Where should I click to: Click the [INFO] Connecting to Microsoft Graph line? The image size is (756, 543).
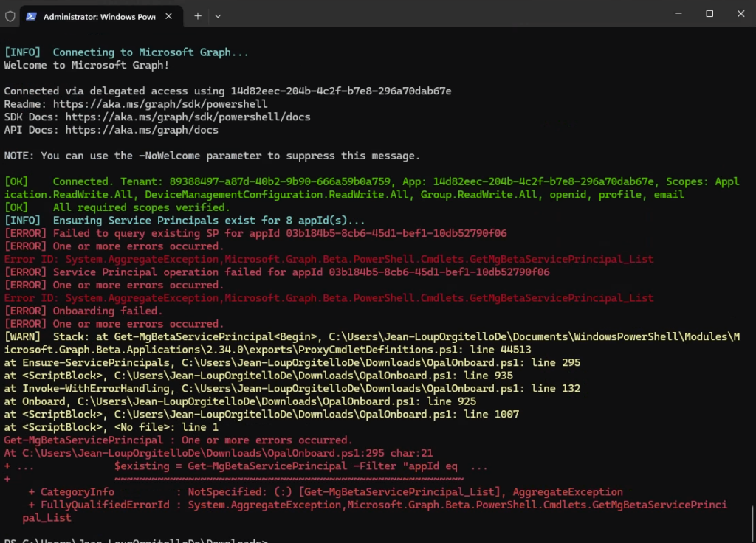(x=127, y=52)
